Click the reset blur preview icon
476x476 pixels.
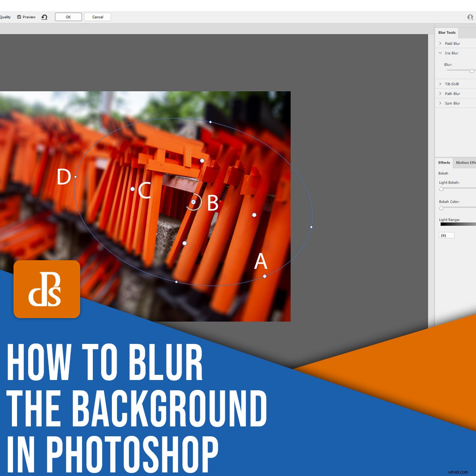pos(44,17)
